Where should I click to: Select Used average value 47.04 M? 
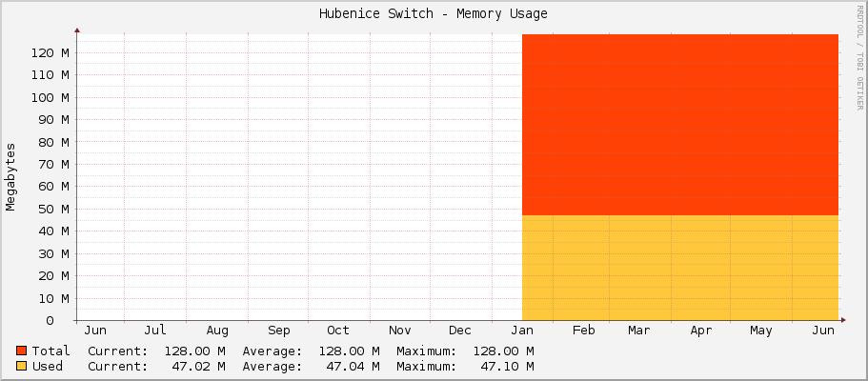click(x=353, y=366)
